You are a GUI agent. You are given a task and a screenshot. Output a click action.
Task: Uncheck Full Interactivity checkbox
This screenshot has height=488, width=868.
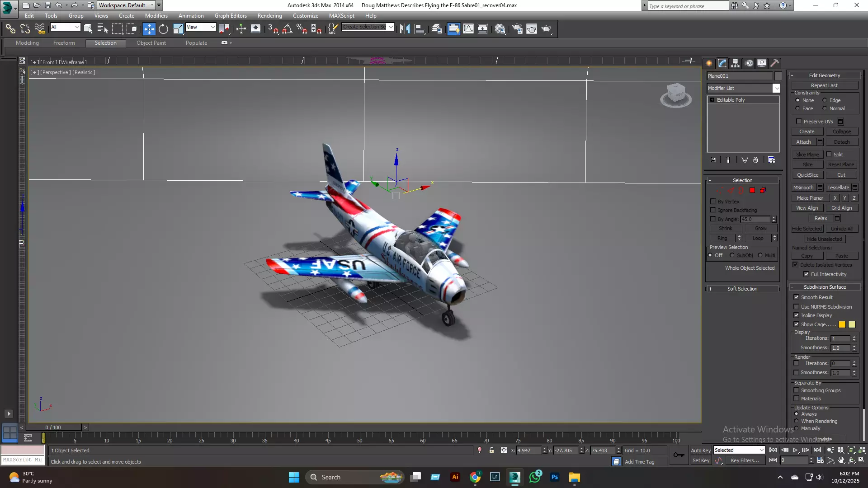(806, 274)
